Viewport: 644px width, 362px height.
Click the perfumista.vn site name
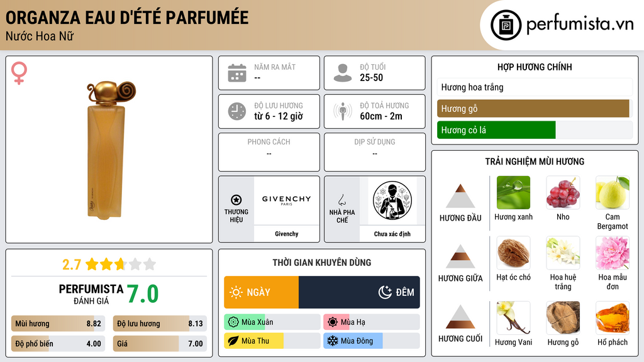pyautogui.click(x=580, y=24)
